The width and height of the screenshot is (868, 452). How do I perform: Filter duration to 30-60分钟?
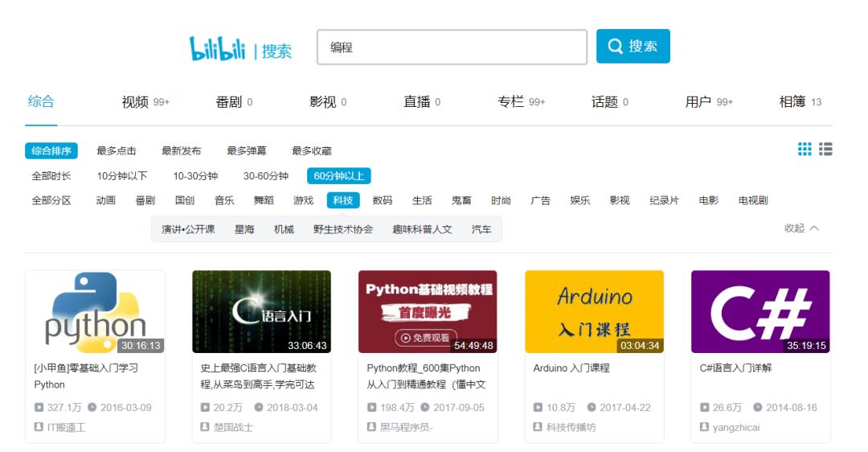(x=266, y=175)
